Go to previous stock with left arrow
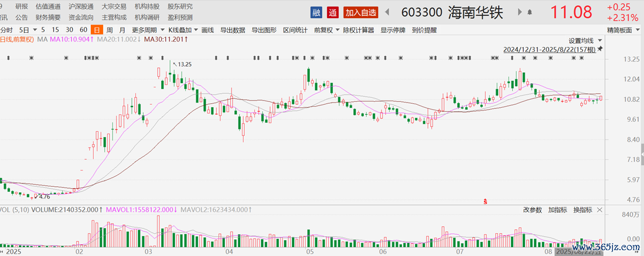Screen dimensions: 644x256 [x=387, y=12]
